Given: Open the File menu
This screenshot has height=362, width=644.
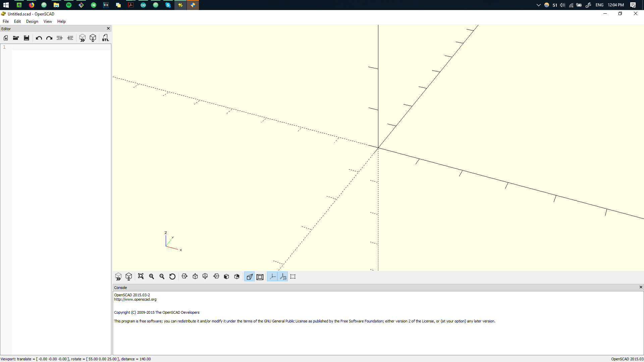Looking at the screenshot, I should (x=6, y=21).
